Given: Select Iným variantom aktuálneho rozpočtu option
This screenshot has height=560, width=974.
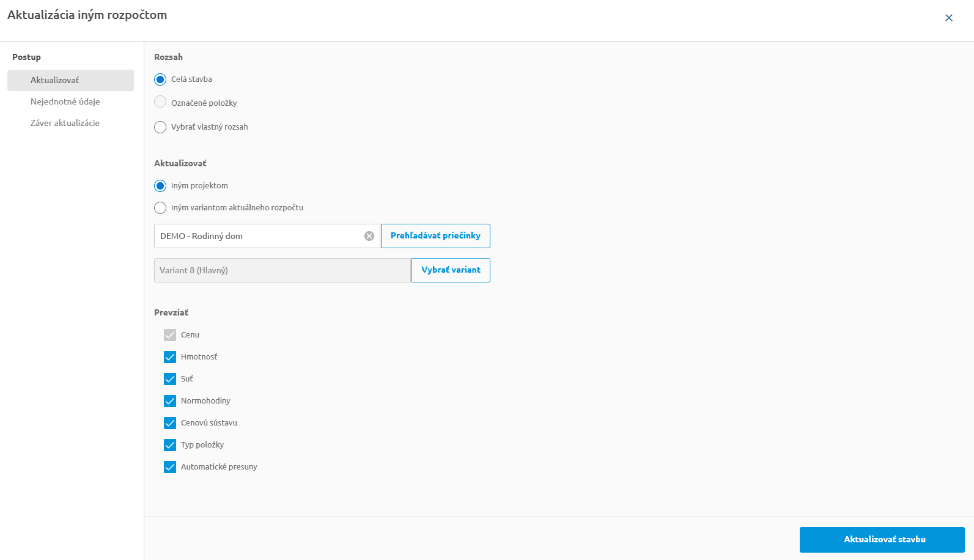Looking at the screenshot, I should pos(160,208).
